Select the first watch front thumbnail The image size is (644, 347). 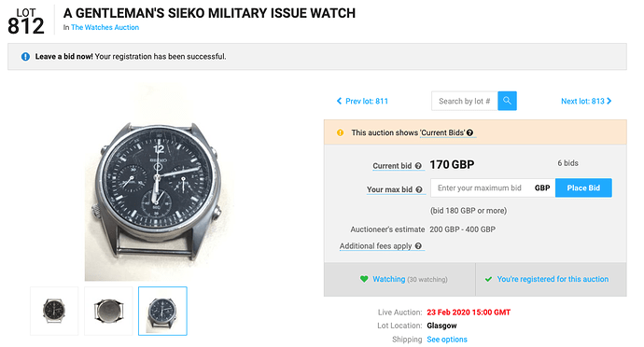tap(54, 311)
